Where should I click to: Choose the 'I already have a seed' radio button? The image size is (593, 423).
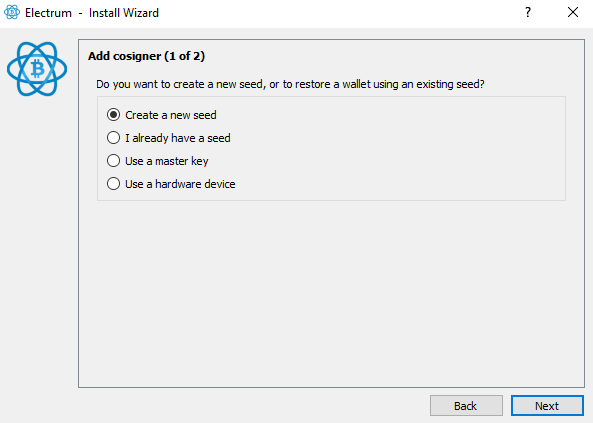click(113, 138)
